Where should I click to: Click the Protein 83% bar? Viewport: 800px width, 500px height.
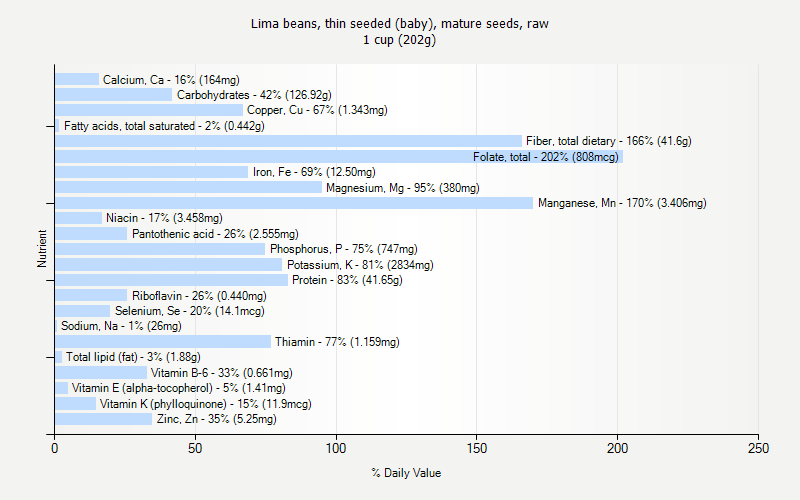pyautogui.click(x=171, y=280)
